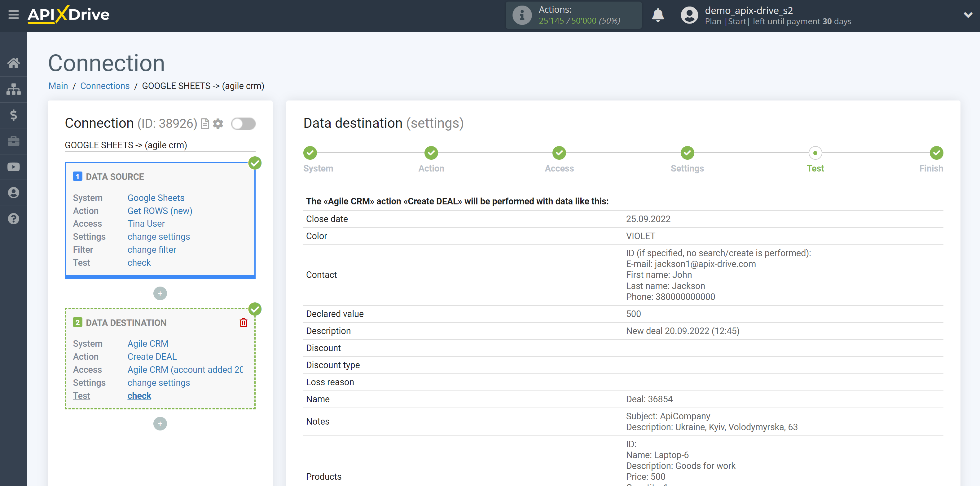Screen dimensions: 980x486
Task: Go to Home in sidebar
Action: tap(14, 63)
